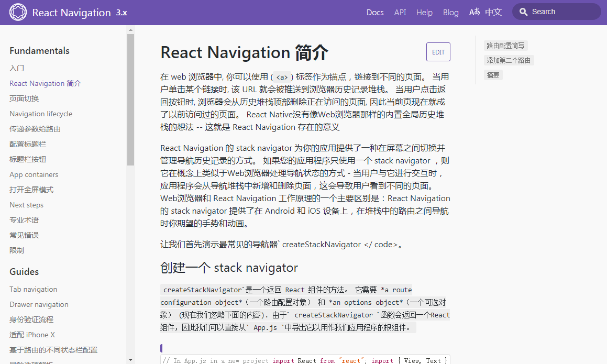Open the Docs menu item
Image resolution: width=607 pixels, height=364 pixels.
tap(375, 13)
